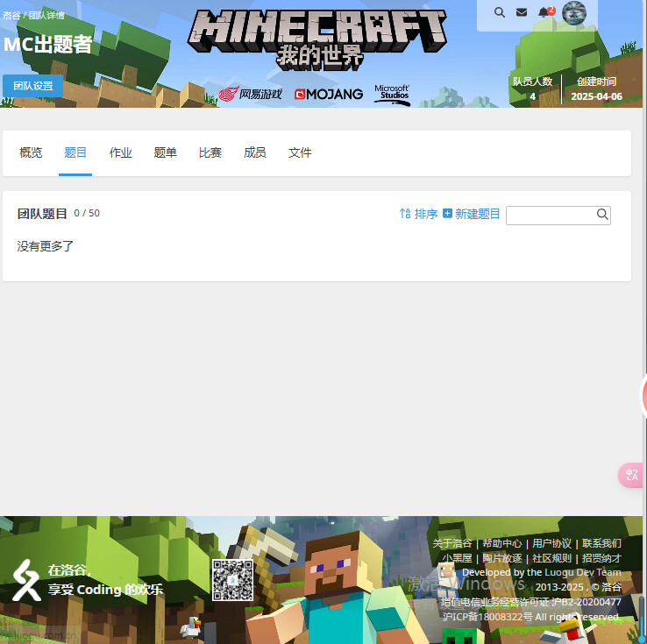Open the 陶片放逐 footer link
647x644 pixels.
click(x=502, y=558)
